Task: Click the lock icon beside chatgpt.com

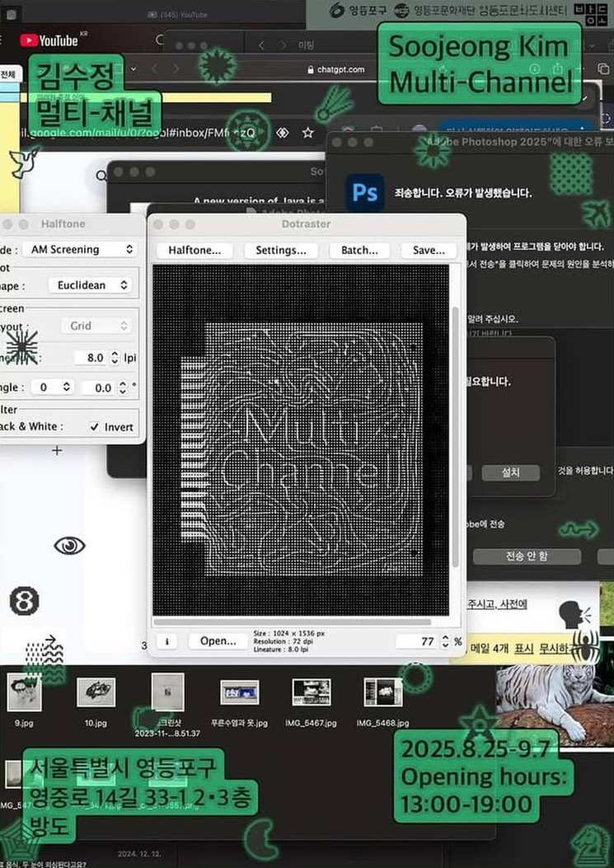Action: pyautogui.click(x=310, y=70)
